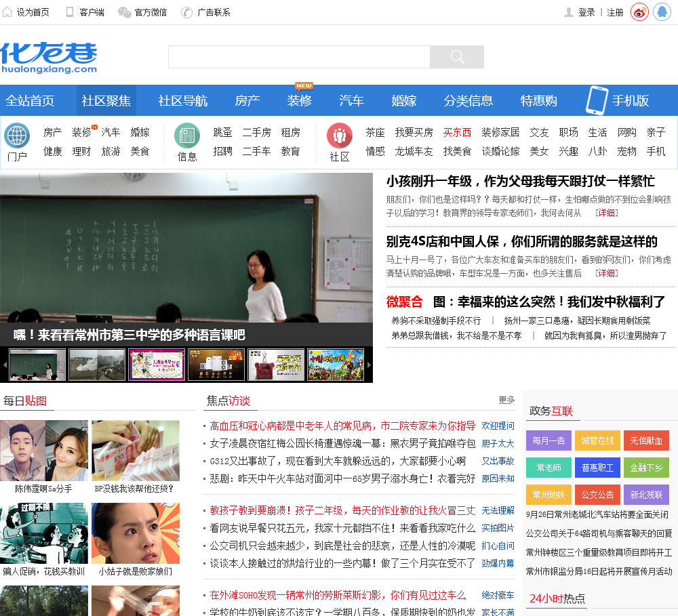Open the 高血压和冠心病 interview headline
Screen dimensions: 678x616
point(342,426)
